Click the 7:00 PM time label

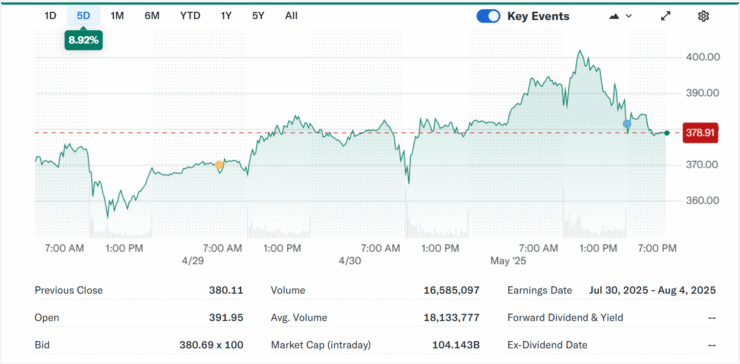(x=656, y=248)
